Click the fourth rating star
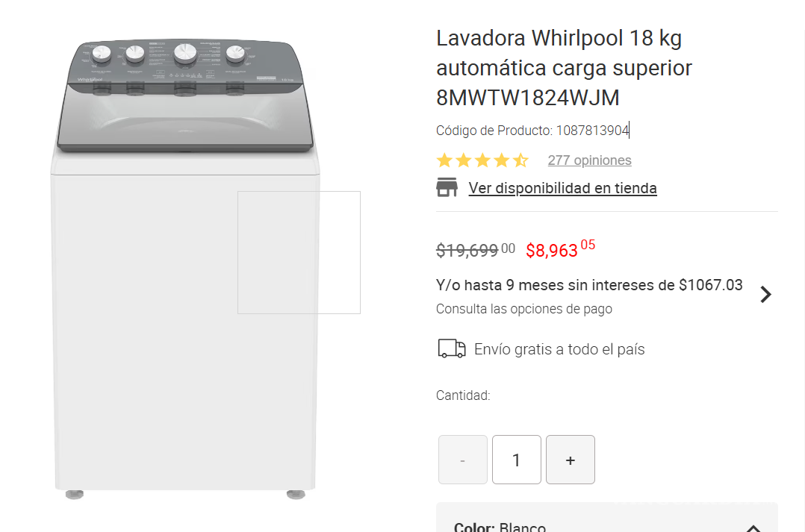The image size is (805, 532). point(502,159)
